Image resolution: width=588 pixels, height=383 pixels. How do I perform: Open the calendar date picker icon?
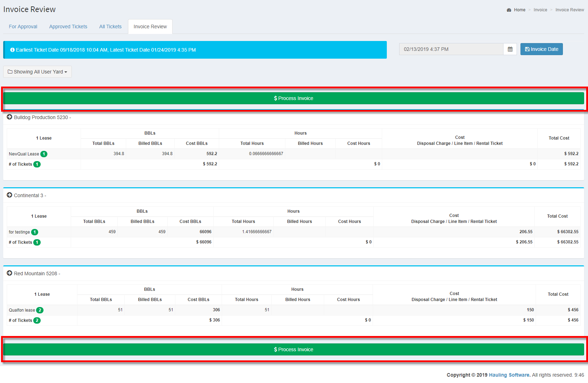(510, 49)
